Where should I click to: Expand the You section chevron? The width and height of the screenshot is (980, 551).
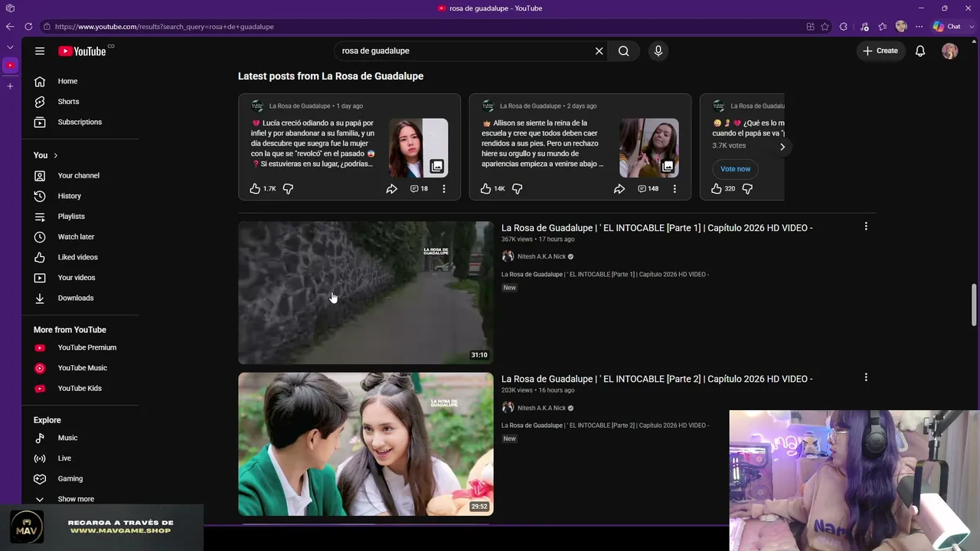click(x=55, y=156)
